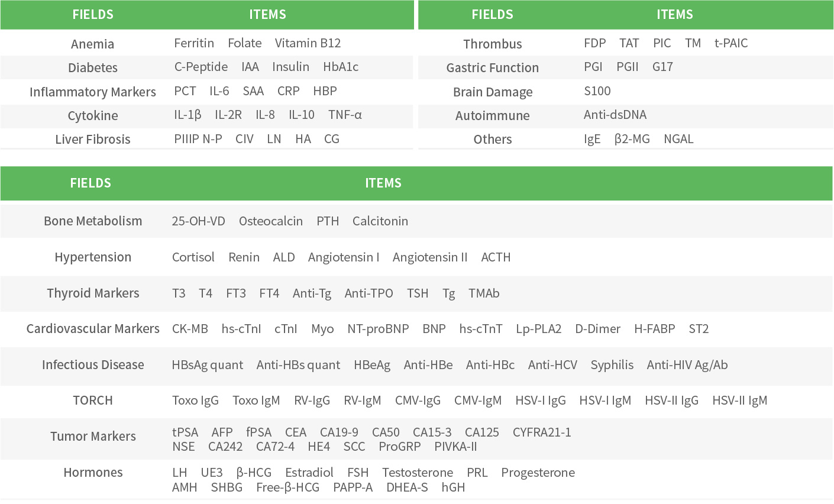Click the Gastric Function field label
Screen dimensions: 834x504
492,67
